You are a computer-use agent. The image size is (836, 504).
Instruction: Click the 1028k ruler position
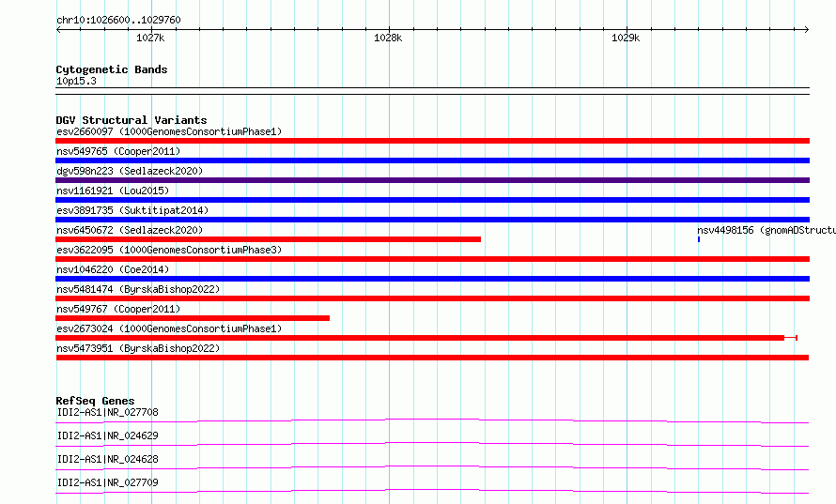(x=388, y=38)
